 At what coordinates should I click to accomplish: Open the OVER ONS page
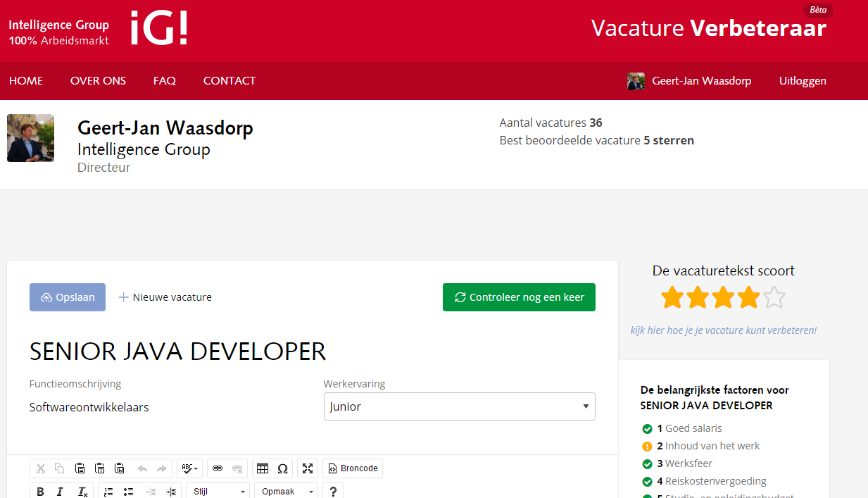click(98, 80)
